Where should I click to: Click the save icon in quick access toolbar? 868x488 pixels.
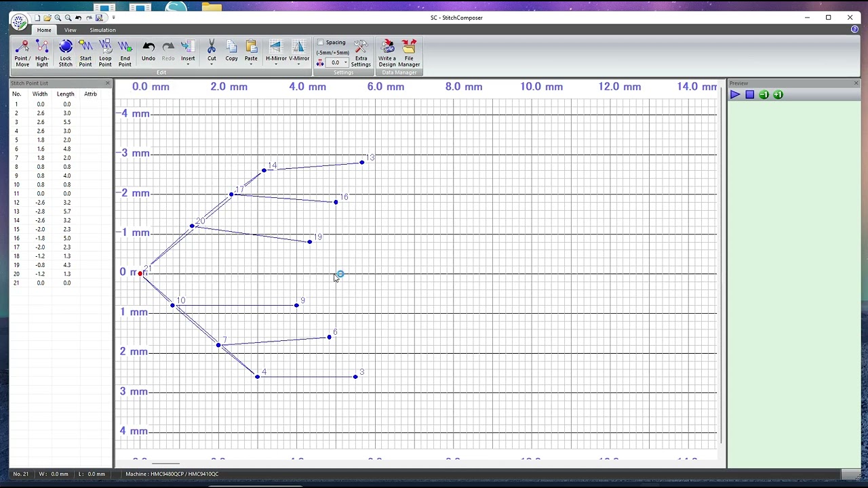tap(99, 18)
